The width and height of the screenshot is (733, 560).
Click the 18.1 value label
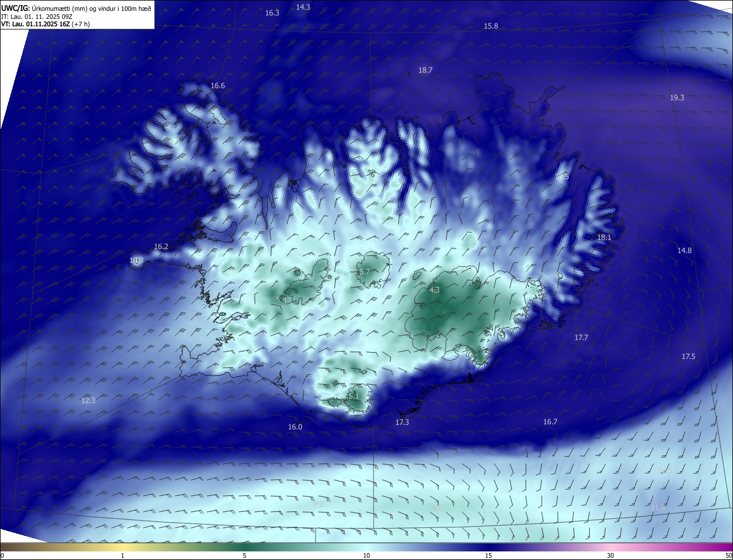[604, 238]
